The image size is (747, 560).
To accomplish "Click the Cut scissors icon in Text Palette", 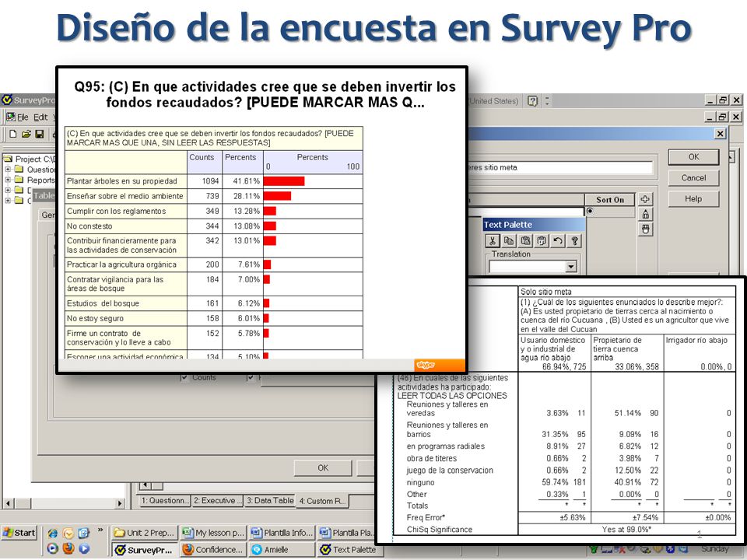I will pos(493,241).
